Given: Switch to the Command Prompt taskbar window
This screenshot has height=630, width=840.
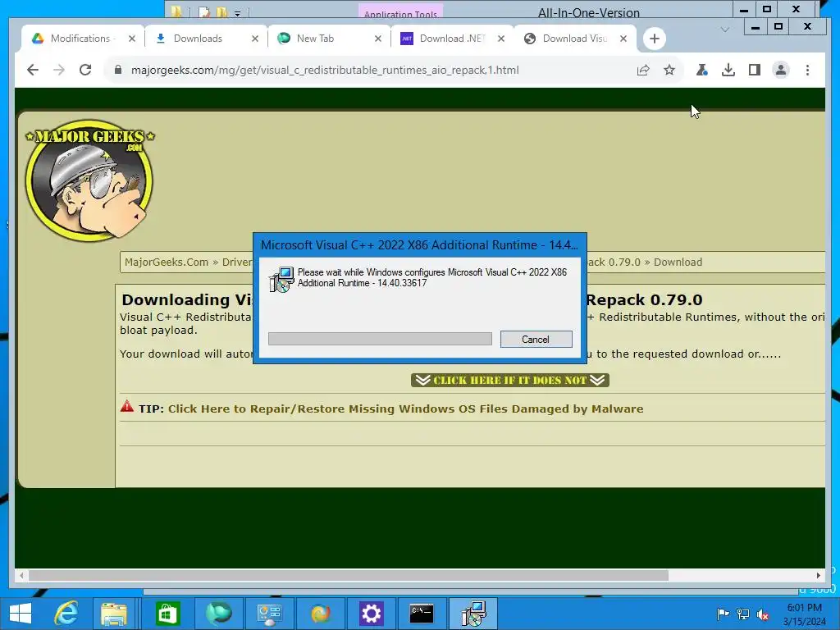Looking at the screenshot, I should point(422,614).
